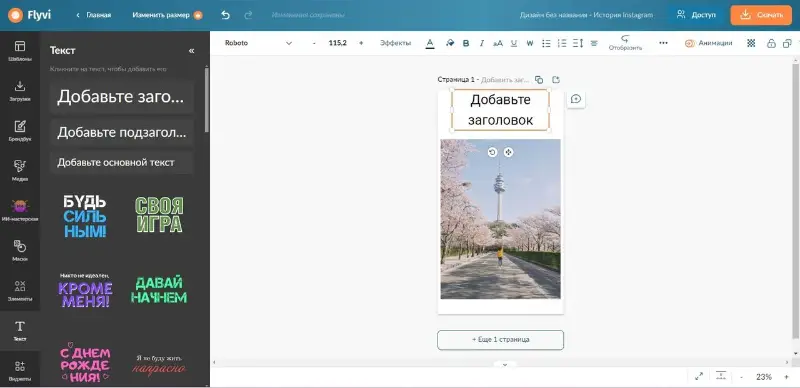Add a new page icon next to Страница 1

[556, 80]
